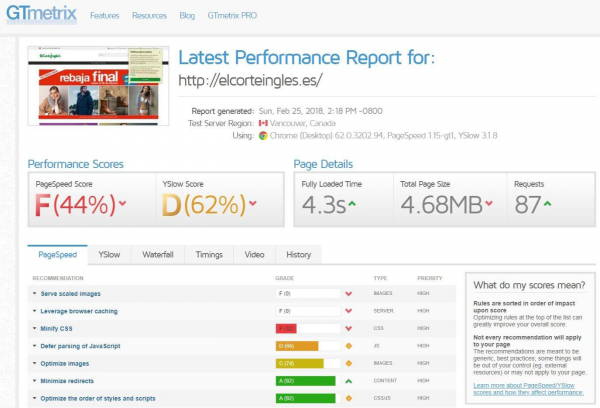Switch to the Timings tab
600x408 pixels.
tap(209, 255)
